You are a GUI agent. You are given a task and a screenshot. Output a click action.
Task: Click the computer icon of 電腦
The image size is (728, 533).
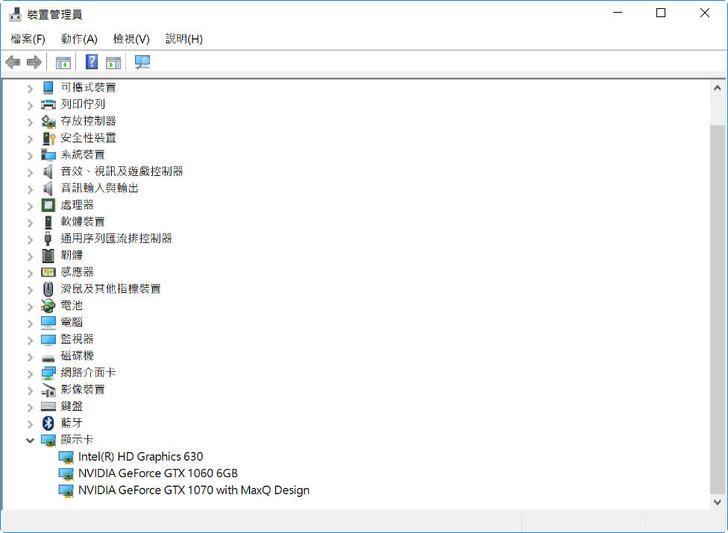pos(48,322)
